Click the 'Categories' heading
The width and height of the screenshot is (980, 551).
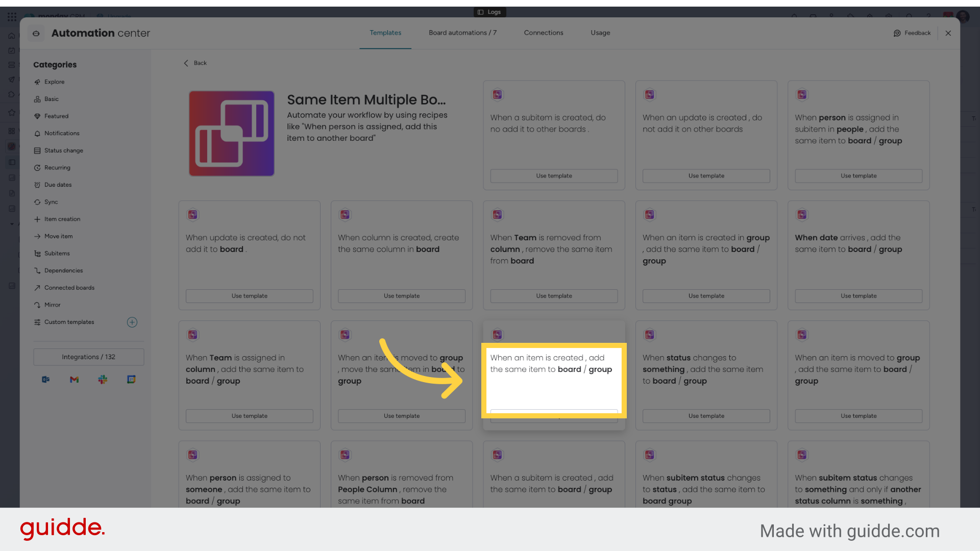tap(55, 65)
